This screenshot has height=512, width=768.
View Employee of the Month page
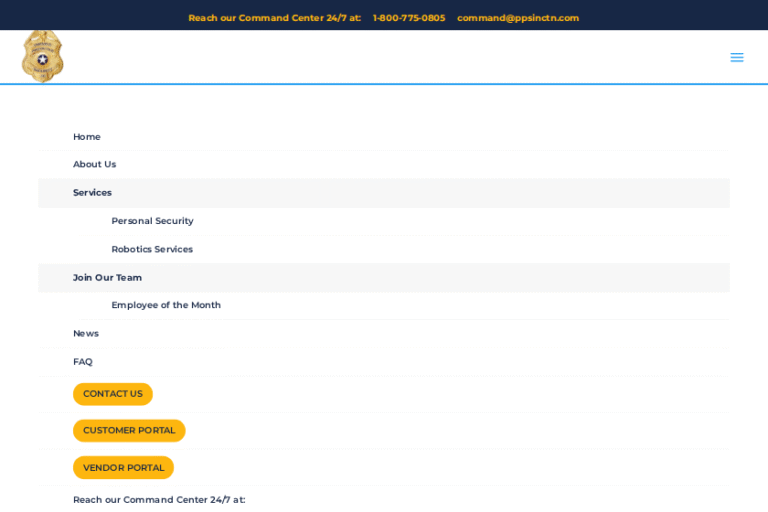point(166,305)
